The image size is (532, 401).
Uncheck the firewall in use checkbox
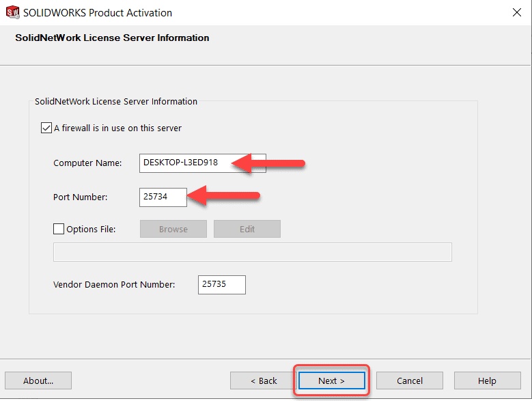(x=46, y=128)
